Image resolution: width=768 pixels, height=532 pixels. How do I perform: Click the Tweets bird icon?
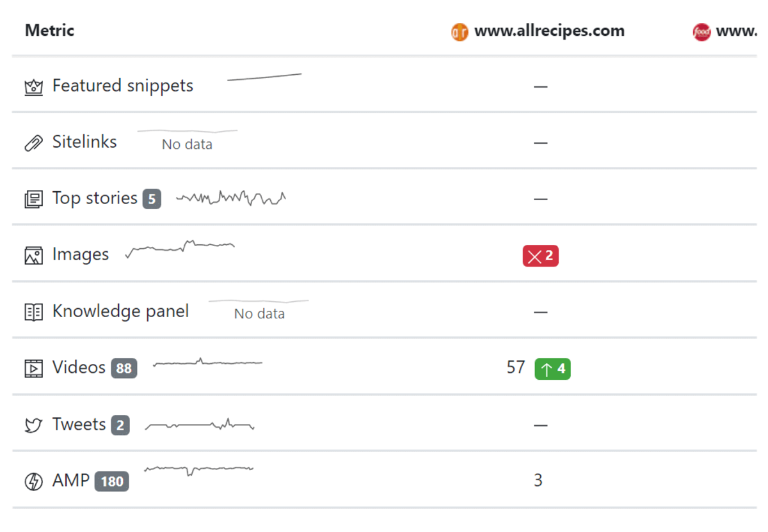point(33,425)
